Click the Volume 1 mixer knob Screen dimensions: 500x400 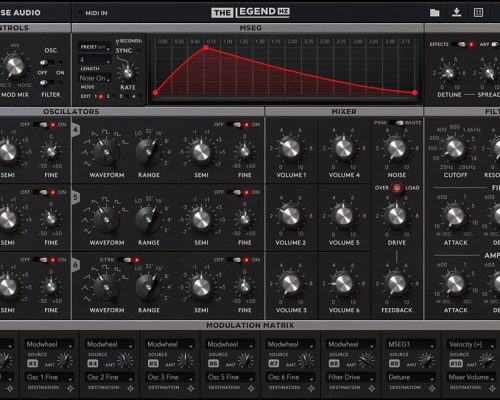tap(290, 148)
